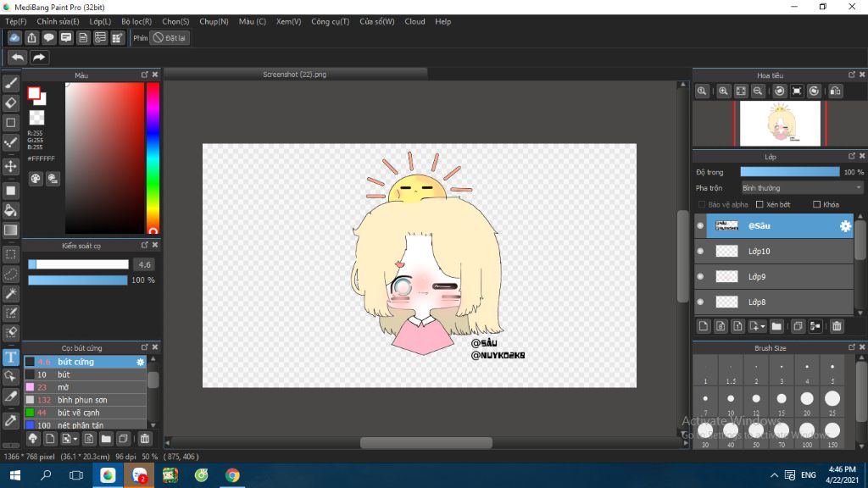Select the rectangular Select tool
868x488 pixels.
10,254
